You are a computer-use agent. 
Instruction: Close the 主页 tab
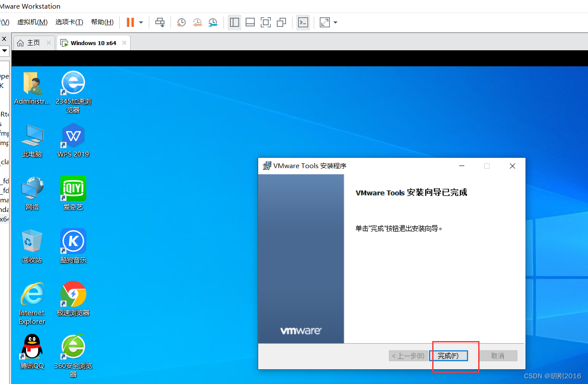49,43
